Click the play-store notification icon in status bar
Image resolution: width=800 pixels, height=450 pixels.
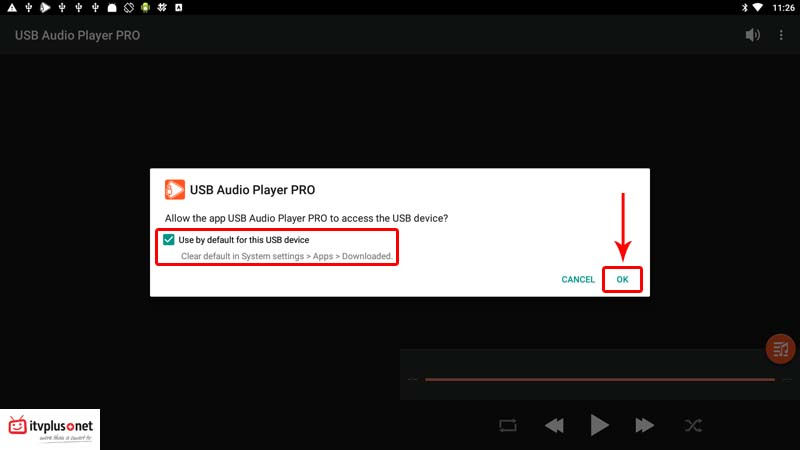tap(45, 7)
